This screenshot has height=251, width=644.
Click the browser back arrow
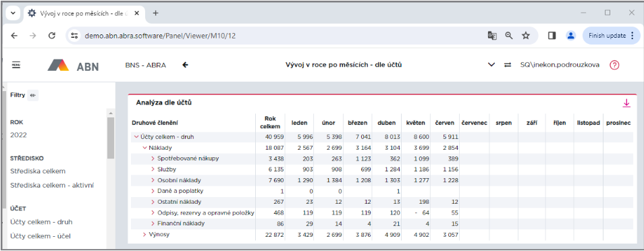pyautogui.click(x=14, y=36)
